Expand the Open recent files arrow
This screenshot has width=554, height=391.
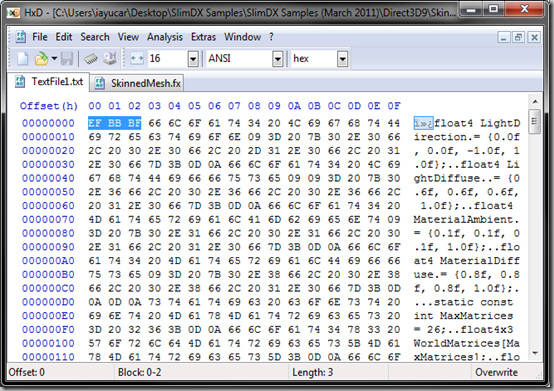click(x=54, y=58)
